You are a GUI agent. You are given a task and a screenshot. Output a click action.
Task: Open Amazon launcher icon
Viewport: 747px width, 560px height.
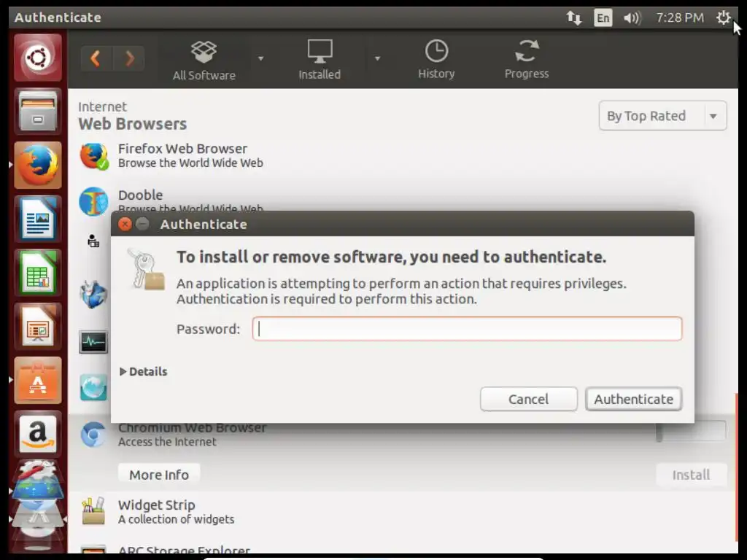[x=38, y=435]
